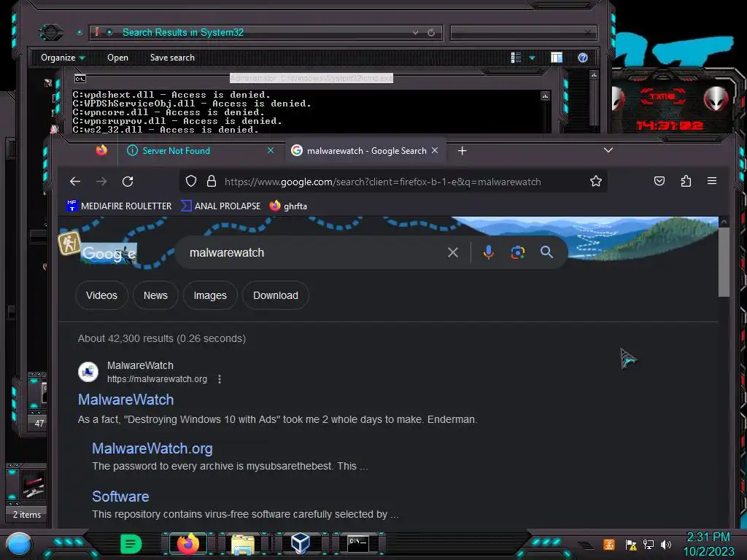Click Explorer search box field

523,32
